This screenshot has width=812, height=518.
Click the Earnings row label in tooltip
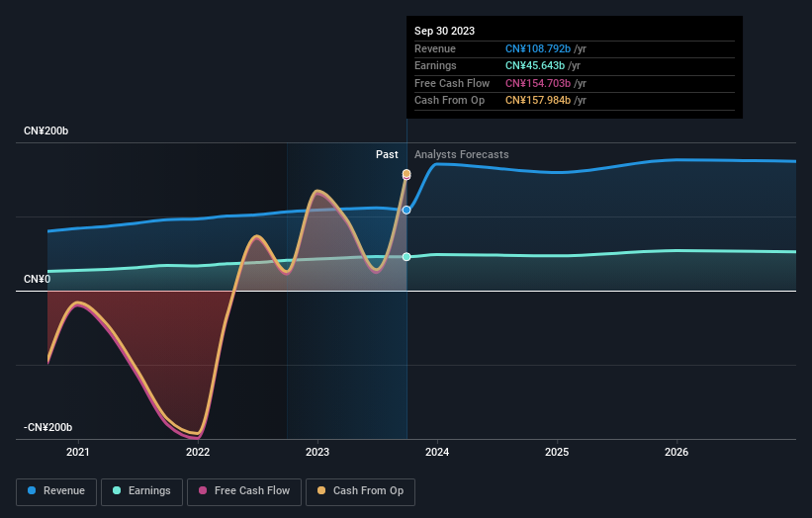click(435, 65)
